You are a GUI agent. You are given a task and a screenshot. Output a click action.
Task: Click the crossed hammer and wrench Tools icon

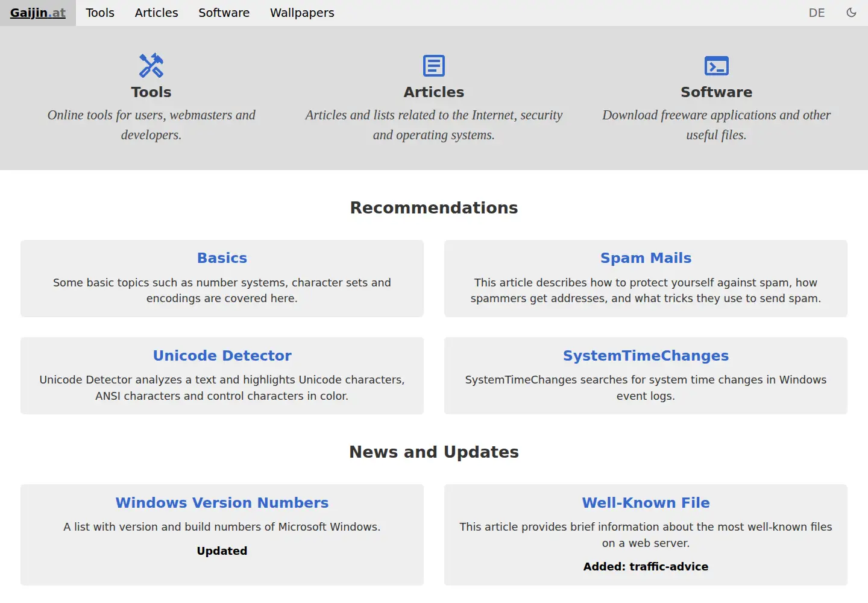151,66
